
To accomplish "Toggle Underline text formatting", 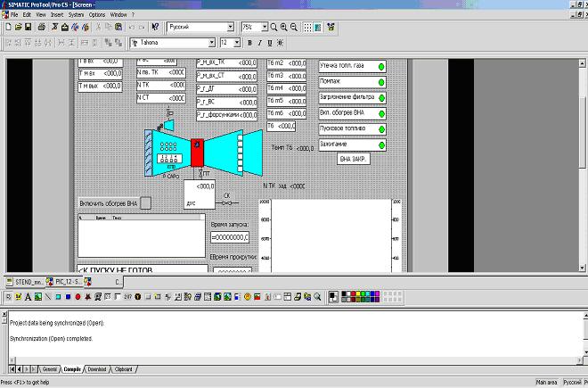I will tap(271, 42).
